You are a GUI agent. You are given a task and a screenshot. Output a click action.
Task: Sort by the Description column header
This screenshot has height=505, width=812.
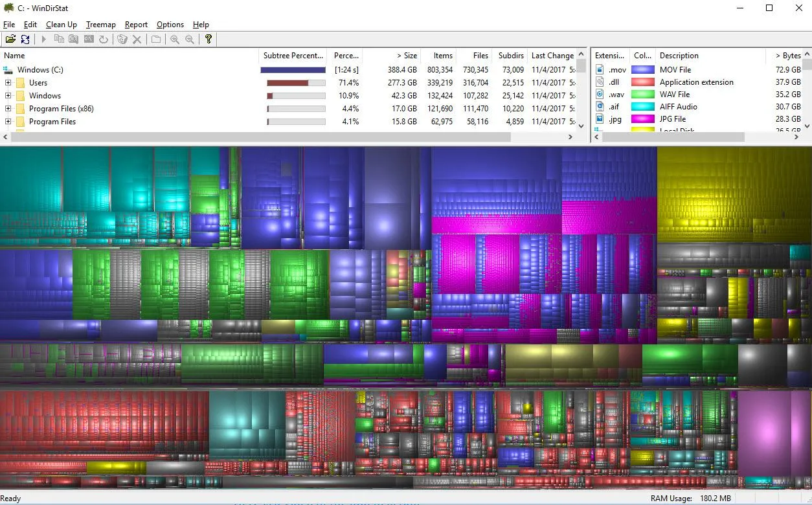pos(710,56)
